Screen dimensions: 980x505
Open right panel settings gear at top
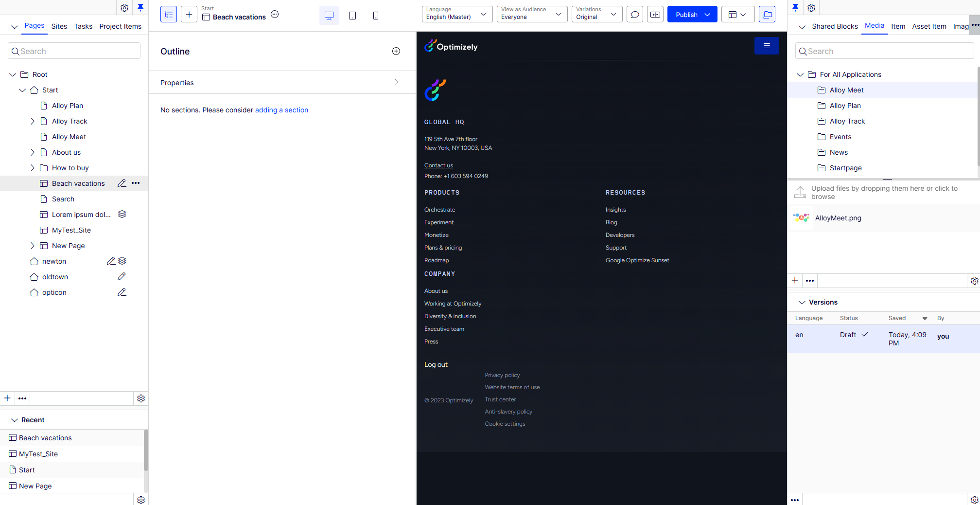point(811,8)
